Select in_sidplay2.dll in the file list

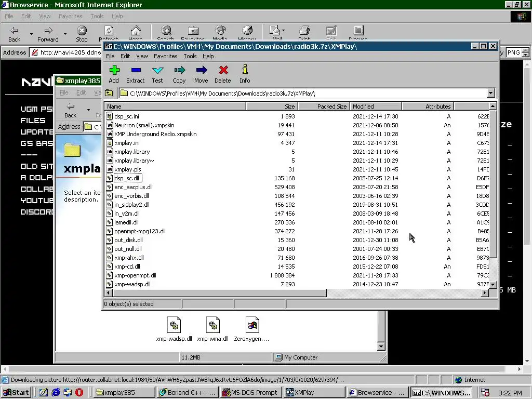coord(131,205)
